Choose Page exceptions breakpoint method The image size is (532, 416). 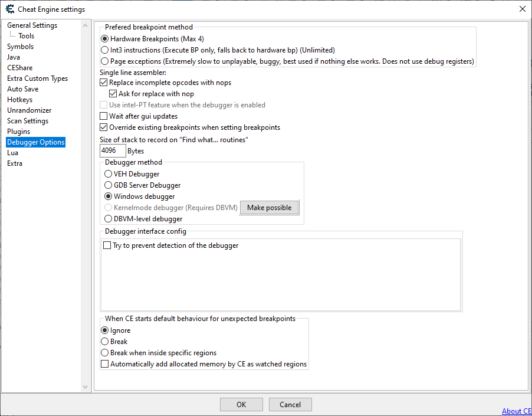[x=104, y=61]
